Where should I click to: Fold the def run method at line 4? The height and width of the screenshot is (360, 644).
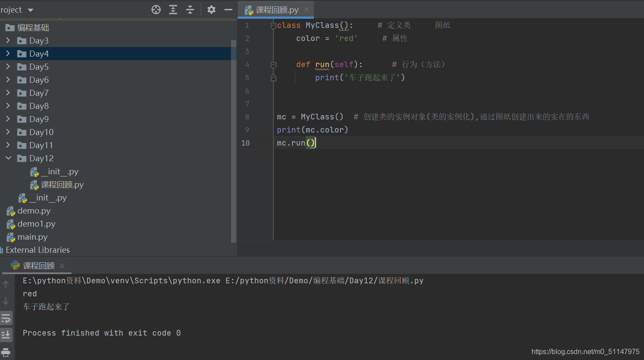point(273,65)
